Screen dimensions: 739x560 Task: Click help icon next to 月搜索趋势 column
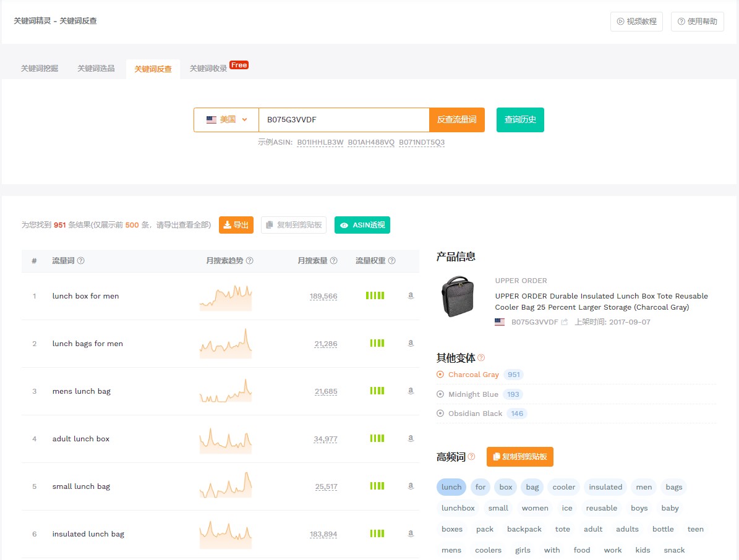(250, 260)
